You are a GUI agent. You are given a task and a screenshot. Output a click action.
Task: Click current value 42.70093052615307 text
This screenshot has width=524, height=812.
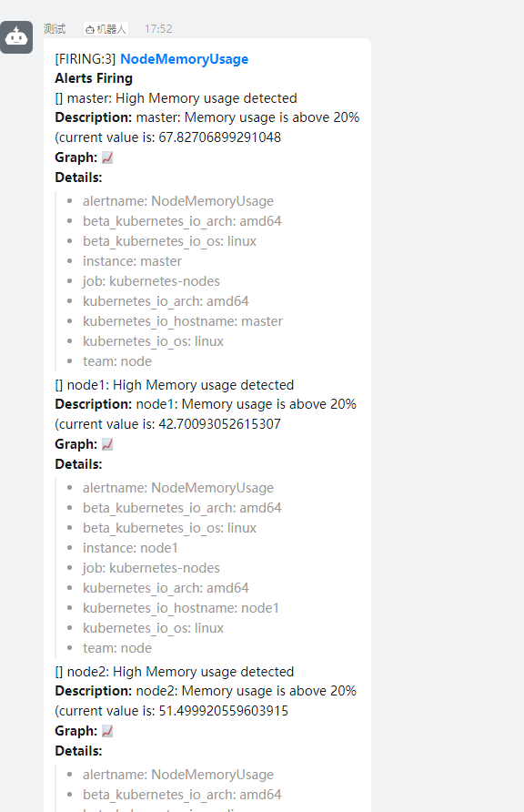pos(168,424)
